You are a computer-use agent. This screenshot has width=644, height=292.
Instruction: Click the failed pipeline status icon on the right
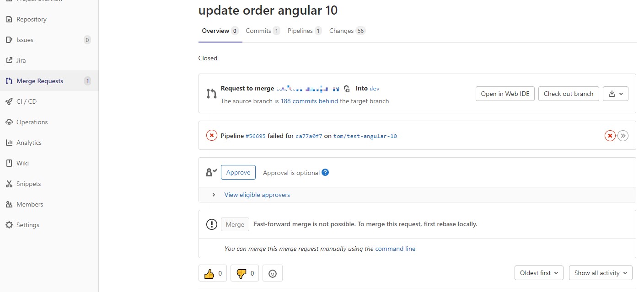point(610,136)
